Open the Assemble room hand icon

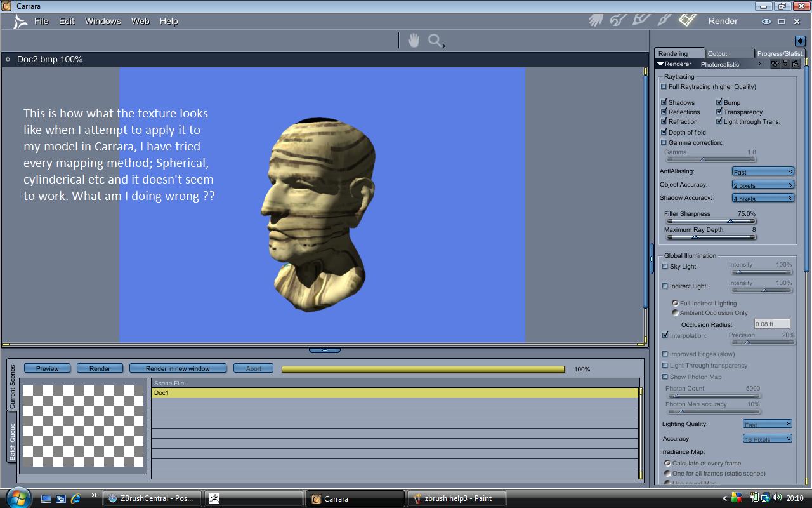[595, 21]
